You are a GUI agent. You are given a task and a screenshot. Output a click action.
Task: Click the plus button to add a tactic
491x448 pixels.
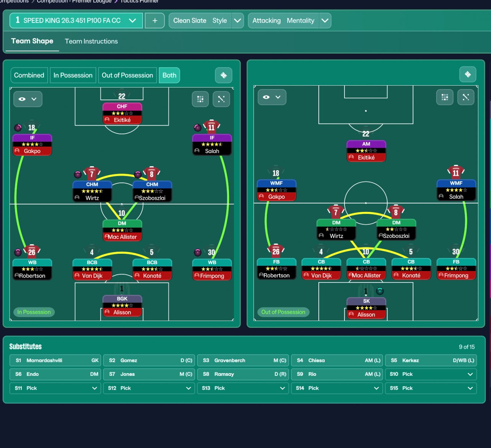[155, 21]
